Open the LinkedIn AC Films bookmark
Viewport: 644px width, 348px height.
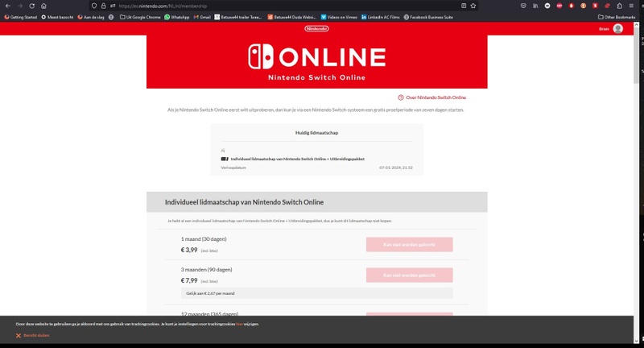point(380,17)
